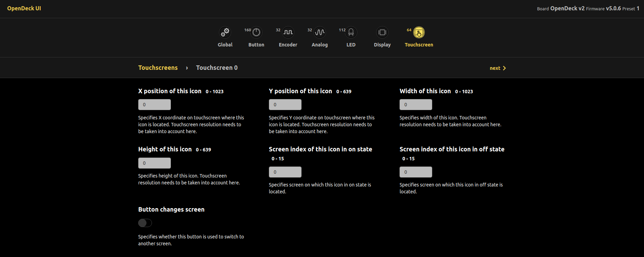The width and height of the screenshot is (644, 257).
Task: Click the 0 - 15 range under off state
Action: tap(408, 159)
